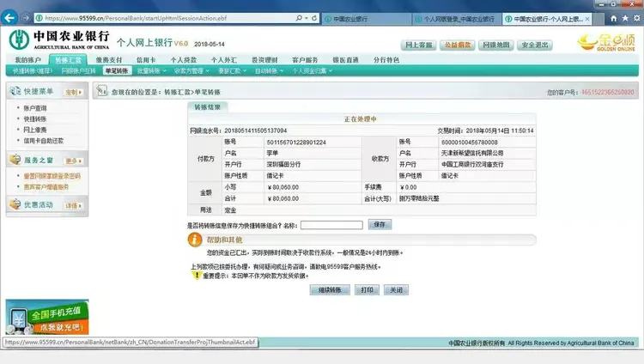Open the address bar search dropdown arrow
This screenshot has height=364, width=644.
307,18
